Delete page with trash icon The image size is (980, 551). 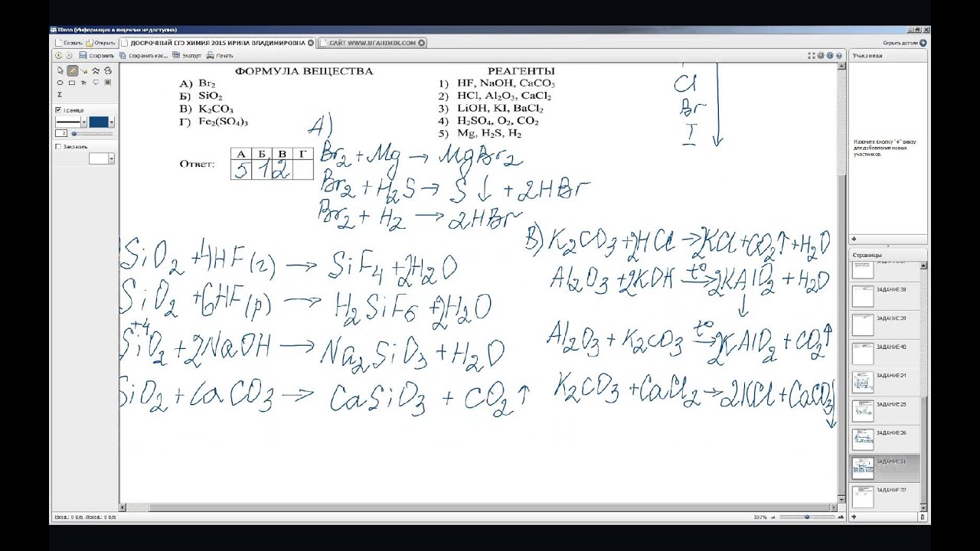pos(922,517)
